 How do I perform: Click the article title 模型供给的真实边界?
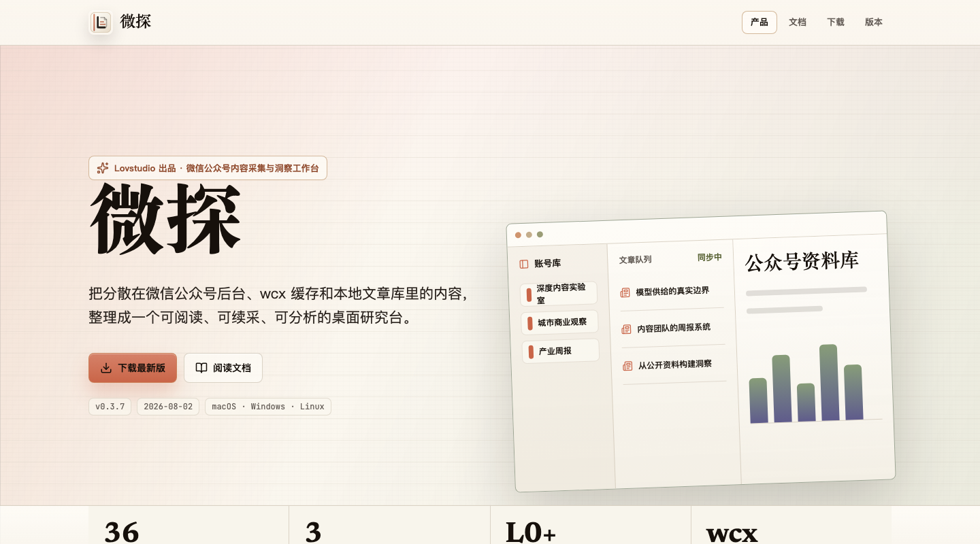tap(672, 291)
